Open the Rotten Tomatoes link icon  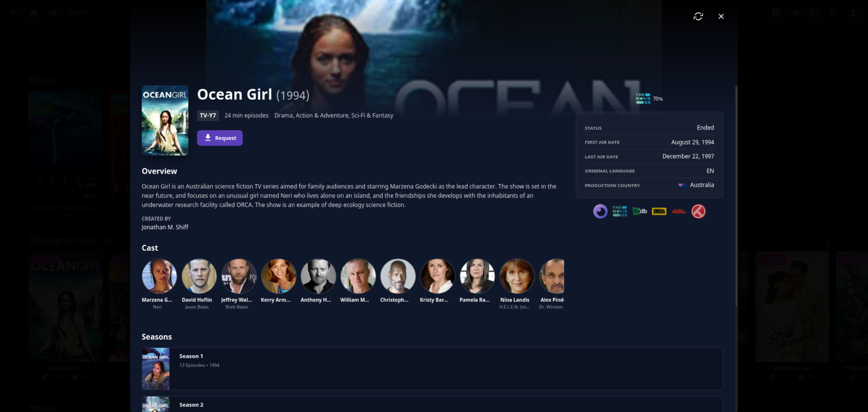[679, 211]
